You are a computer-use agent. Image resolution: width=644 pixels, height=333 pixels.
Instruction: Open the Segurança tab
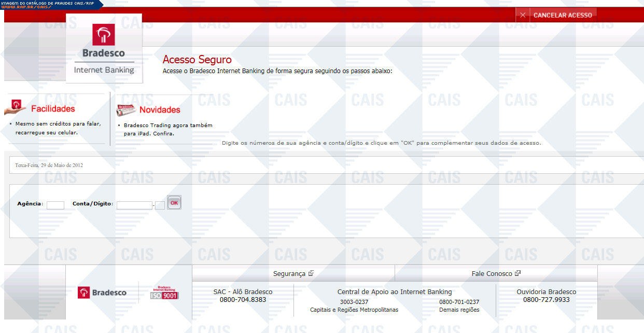point(289,274)
